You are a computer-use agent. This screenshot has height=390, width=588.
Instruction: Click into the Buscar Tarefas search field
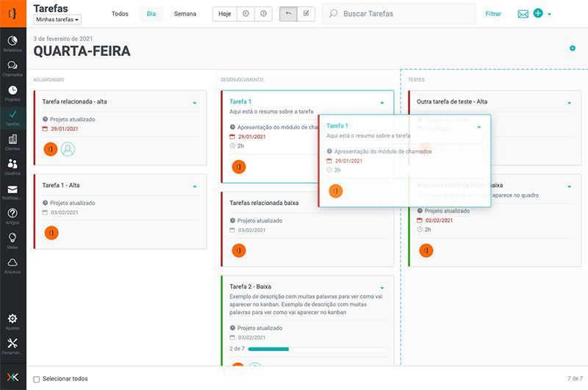click(399, 13)
